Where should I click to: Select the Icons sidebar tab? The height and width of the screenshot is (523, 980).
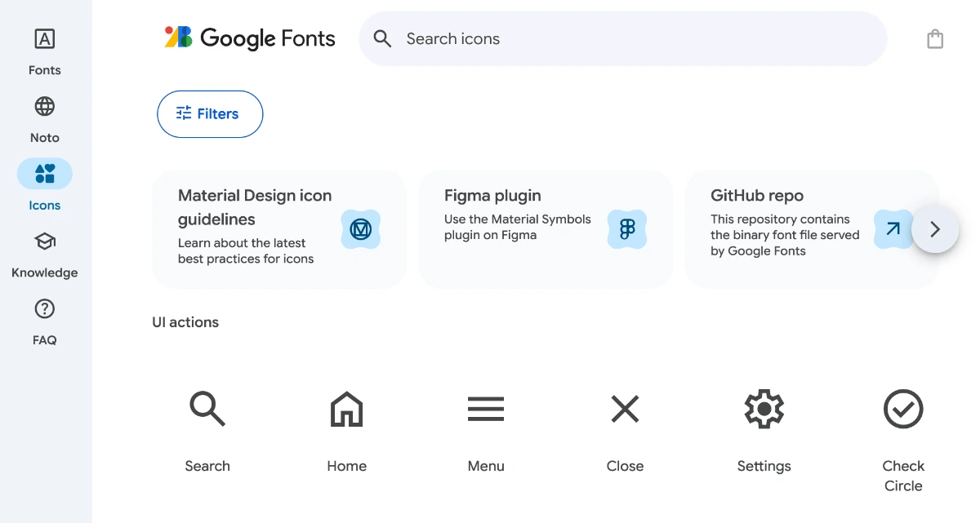45,187
